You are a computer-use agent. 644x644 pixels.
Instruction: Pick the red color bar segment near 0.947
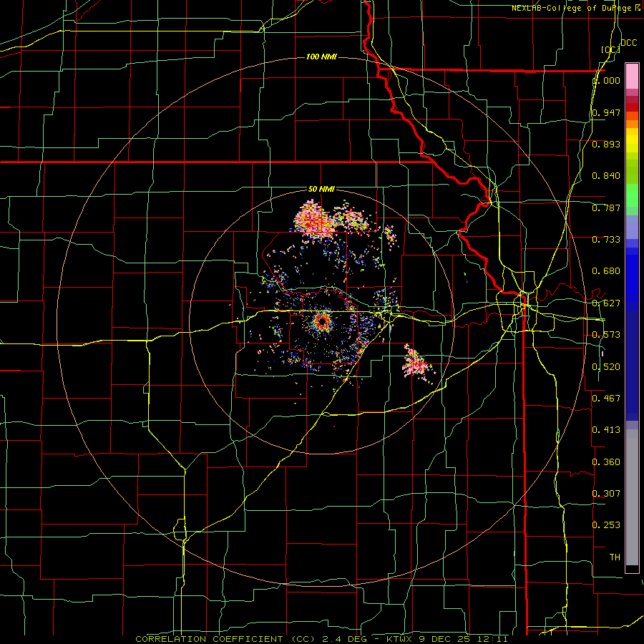coord(632,107)
